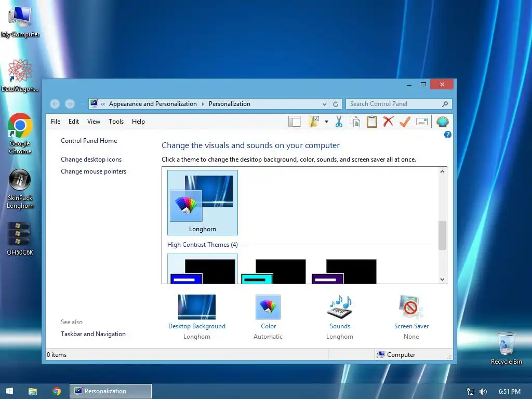The height and width of the screenshot is (399, 532).
Task: Open the Help menu
Action: (138, 122)
